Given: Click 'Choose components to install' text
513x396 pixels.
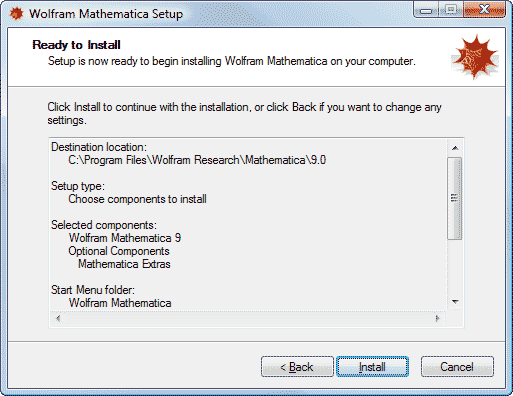Looking at the screenshot, I should tap(137, 199).
